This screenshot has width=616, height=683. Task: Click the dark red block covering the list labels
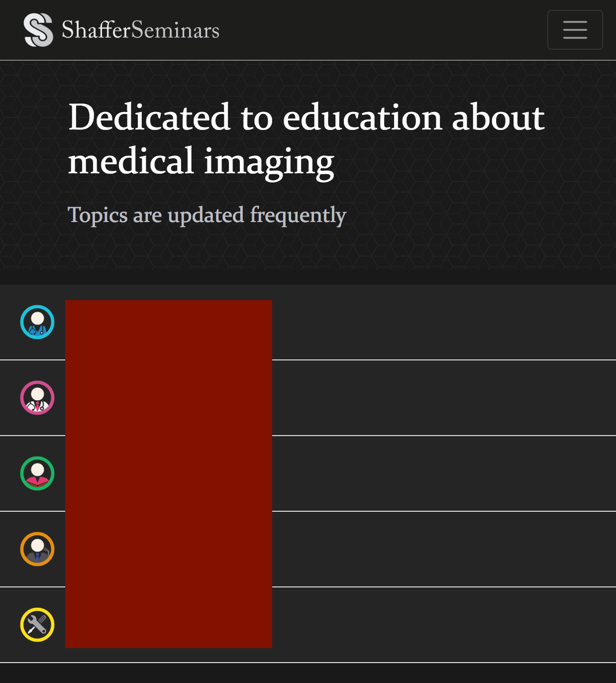(169, 474)
